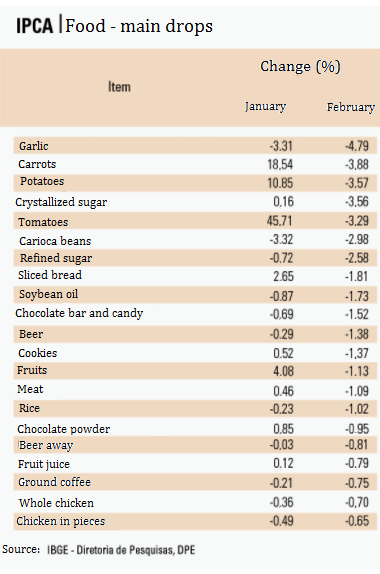This screenshot has width=380, height=574.
Task: Click the February column header
Action: click(x=351, y=107)
